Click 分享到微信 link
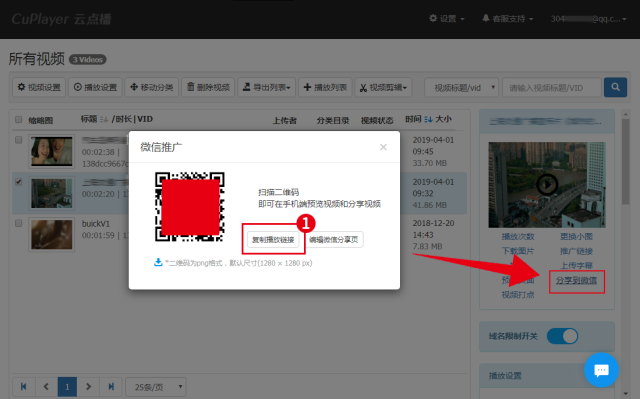 (576, 280)
